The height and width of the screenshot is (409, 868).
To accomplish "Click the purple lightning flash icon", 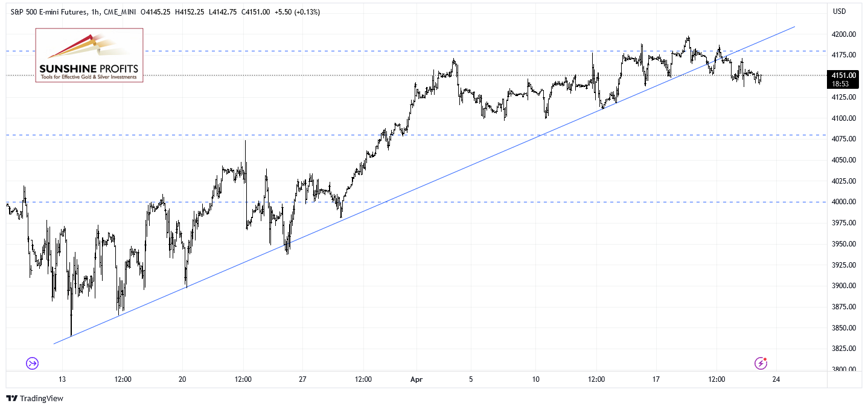I will [761, 363].
